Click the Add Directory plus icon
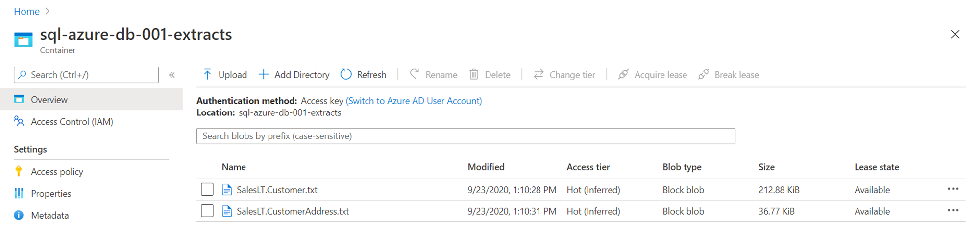The image size is (980, 247). [x=264, y=74]
